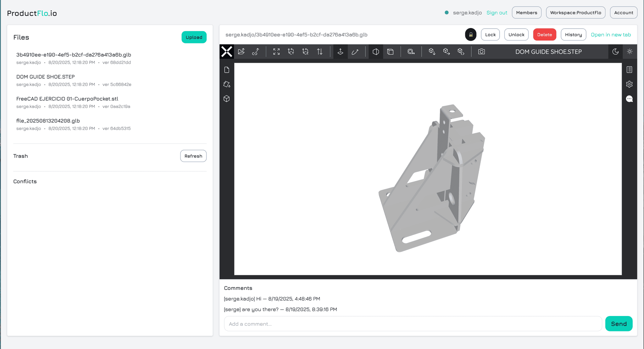
Task: Open the drawing sheet panel in left sidebar
Action: [x=227, y=70]
